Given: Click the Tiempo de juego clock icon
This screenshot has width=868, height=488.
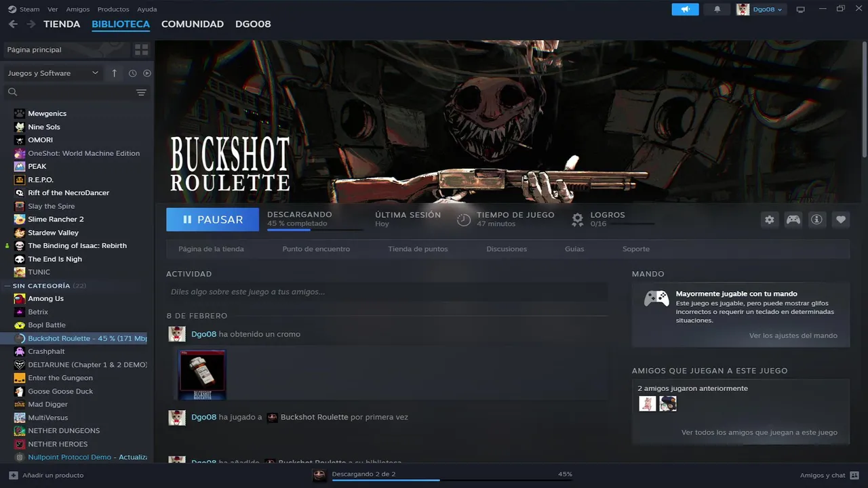Looking at the screenshot, I should click(x=464, y=220).
